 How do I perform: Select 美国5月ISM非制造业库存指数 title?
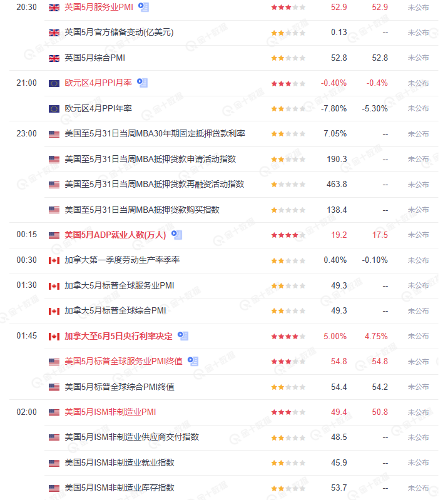119,488
